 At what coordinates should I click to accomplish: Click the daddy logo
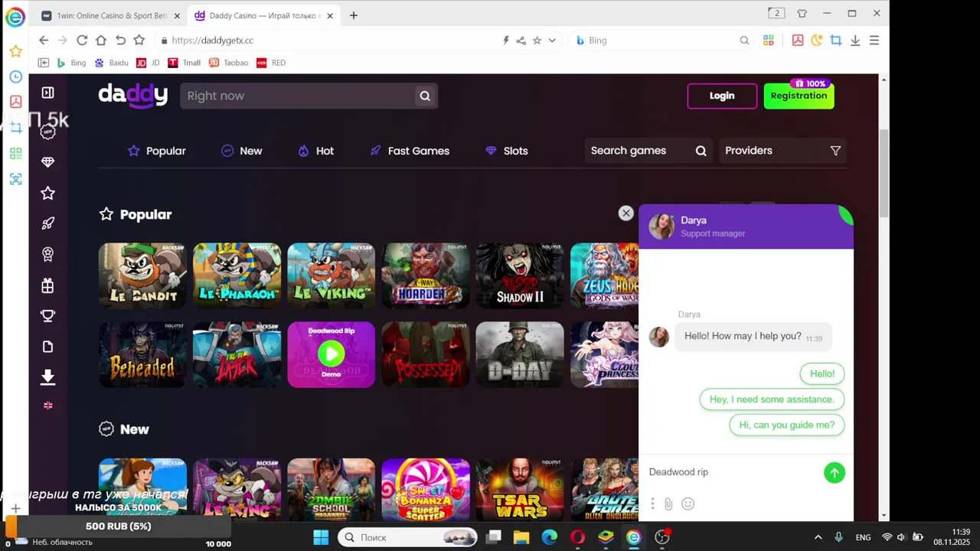coord(132,96)
